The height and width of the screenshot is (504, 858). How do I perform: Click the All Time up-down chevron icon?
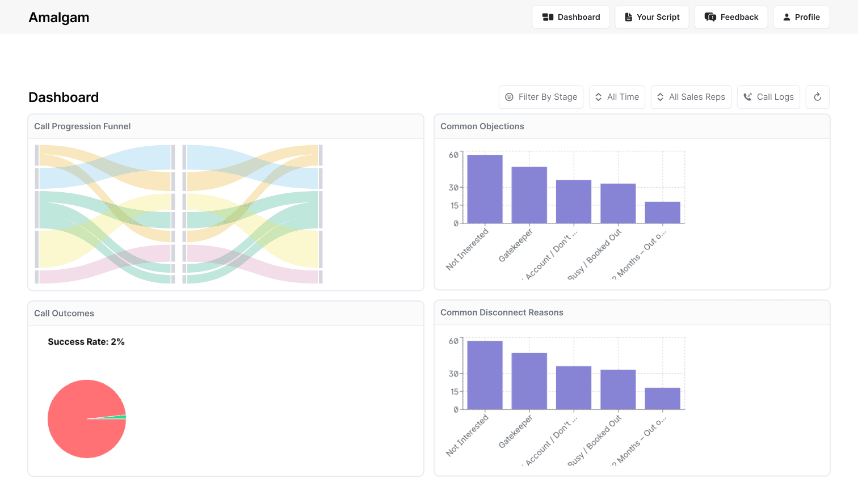coord(598,97)
